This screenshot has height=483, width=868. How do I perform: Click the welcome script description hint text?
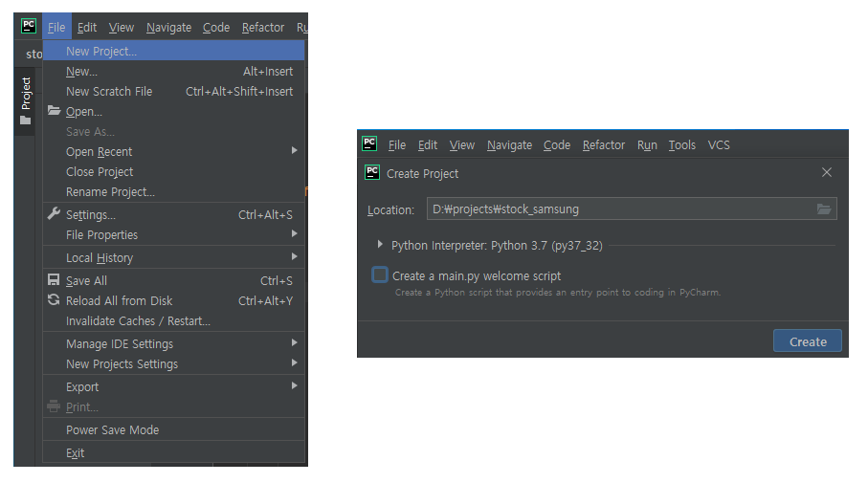557,292
